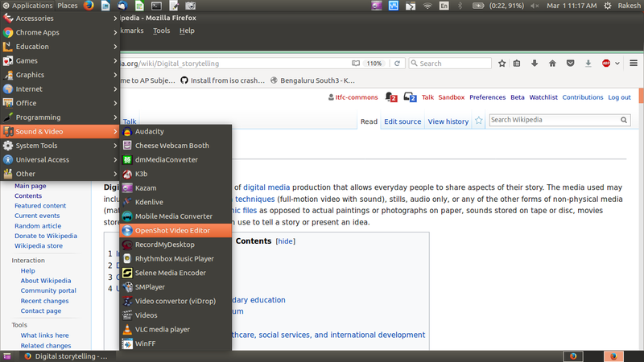This screenshot has width=644, height=362.
Task: Launch Kazam screen recorder
Action: [175, 188]
